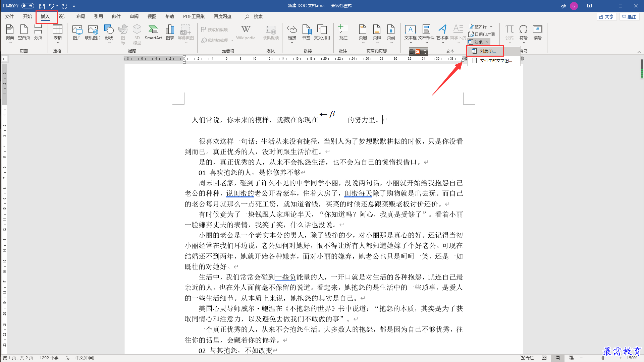The width and height of the screenshot is (644, 362).
Task: Save the document from the title bar
Action: (x=42, y=6)
